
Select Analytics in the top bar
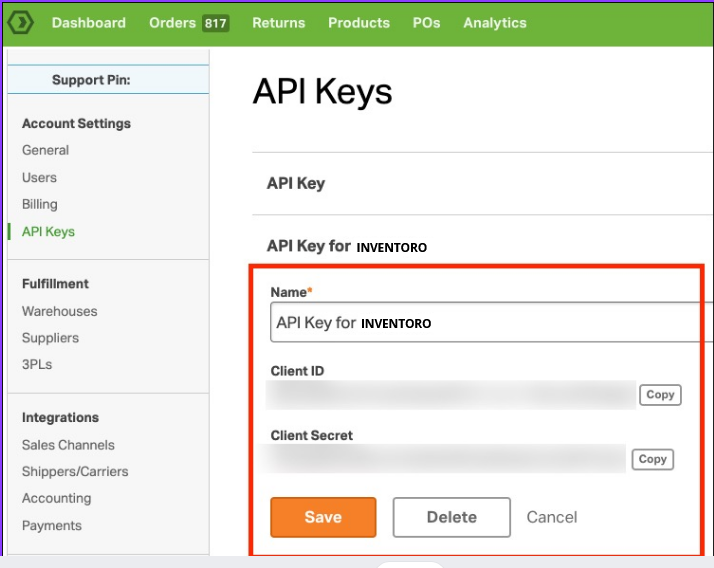click(494, 22)
